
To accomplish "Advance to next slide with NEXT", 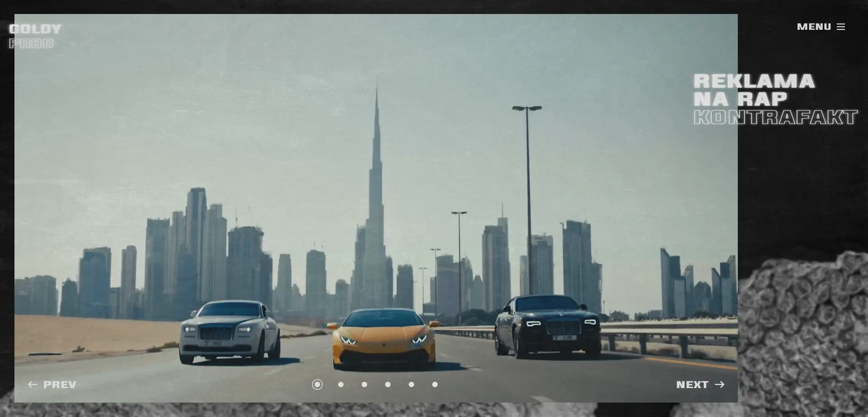I will pos(700,384).
